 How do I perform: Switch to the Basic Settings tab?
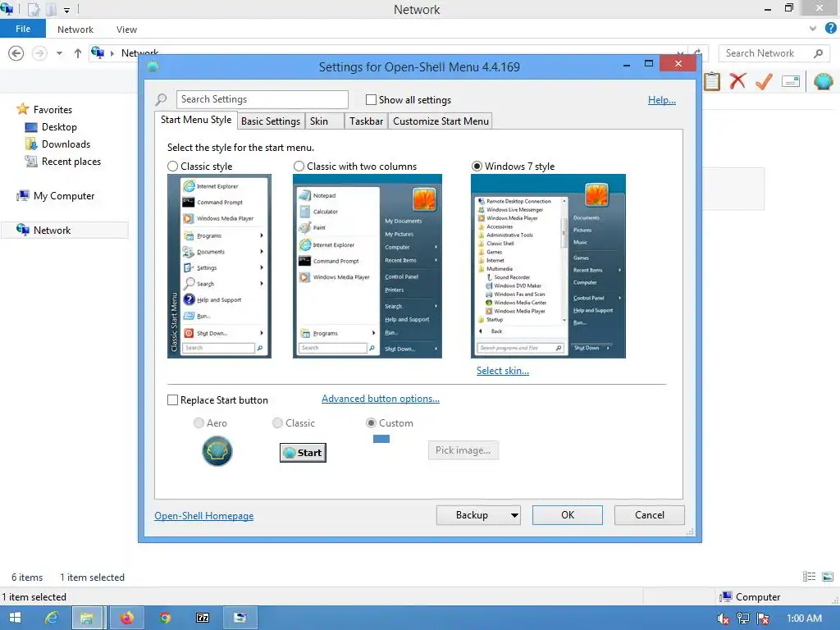tap(271, 121)
